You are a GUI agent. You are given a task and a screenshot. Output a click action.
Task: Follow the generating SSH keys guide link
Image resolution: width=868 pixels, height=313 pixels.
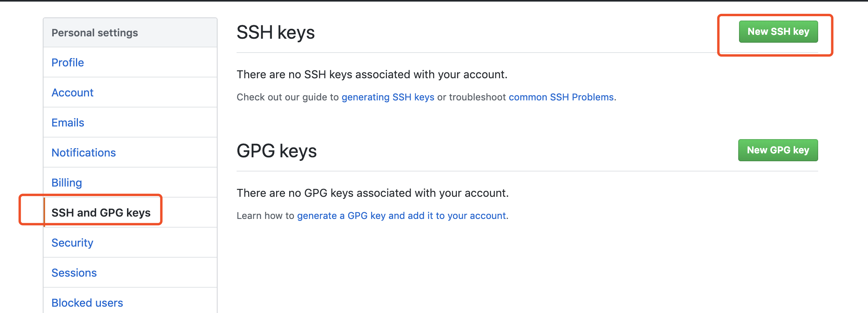pyautogui.click(x=388, y=97)
